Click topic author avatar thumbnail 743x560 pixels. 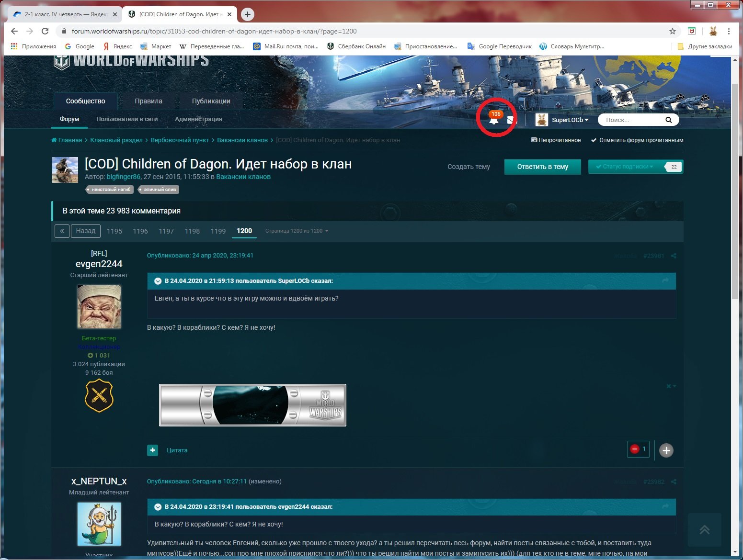pos(65,170)
